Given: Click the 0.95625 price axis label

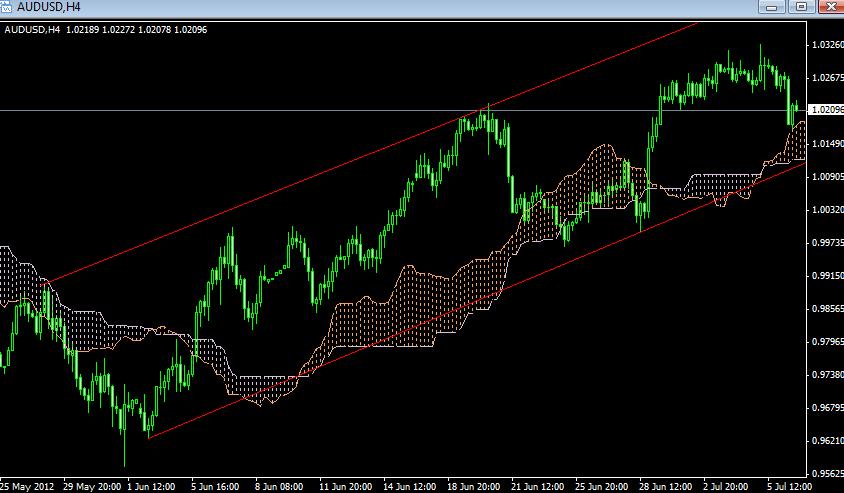Looking at the screenshot, I should pyautogui.click(x=827, y=474).
